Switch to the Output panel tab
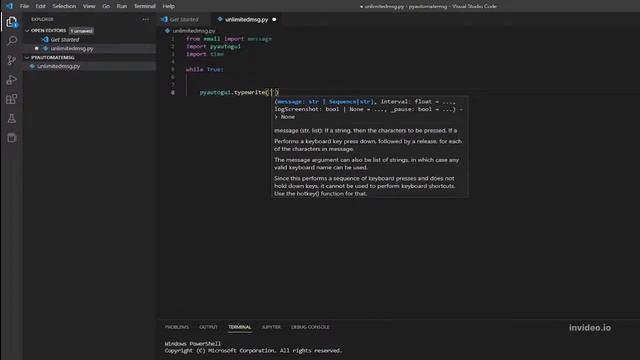Viewport: 640px width, 360px height. tap(208, 327)
